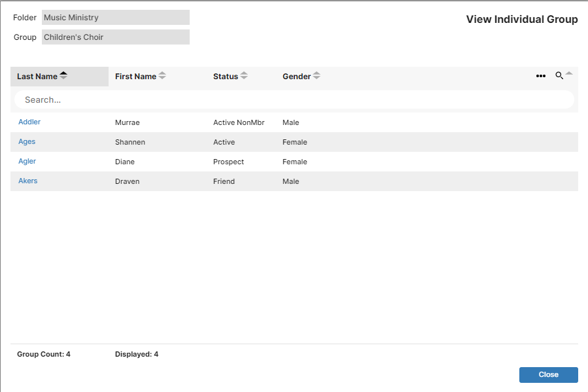Select the Music Ministry folder field
The height and width of the screenshot is (392, 588).
(x=116, y=18)
